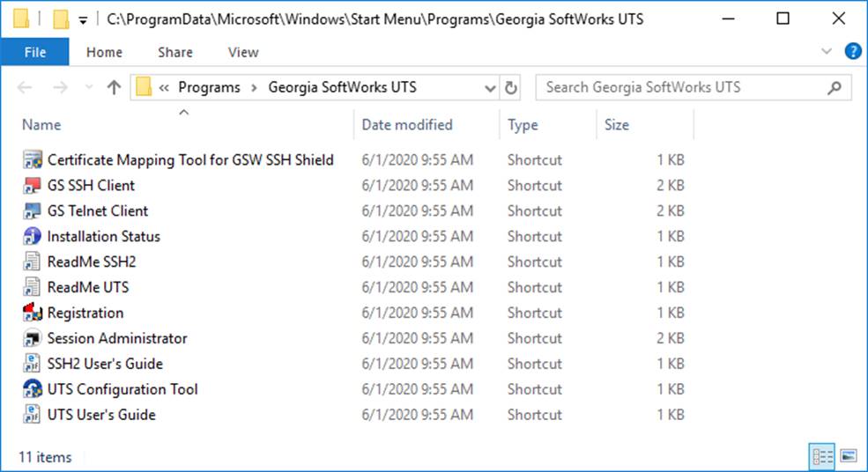The width and height of the screenshot is (868, 472).
Task: Select the GS Telnet Client icon
Action: pos(32,210)
